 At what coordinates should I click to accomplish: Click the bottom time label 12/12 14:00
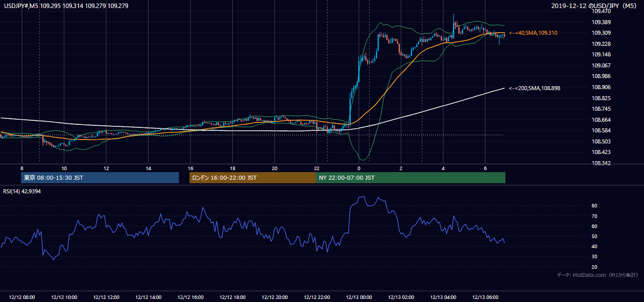148,297
